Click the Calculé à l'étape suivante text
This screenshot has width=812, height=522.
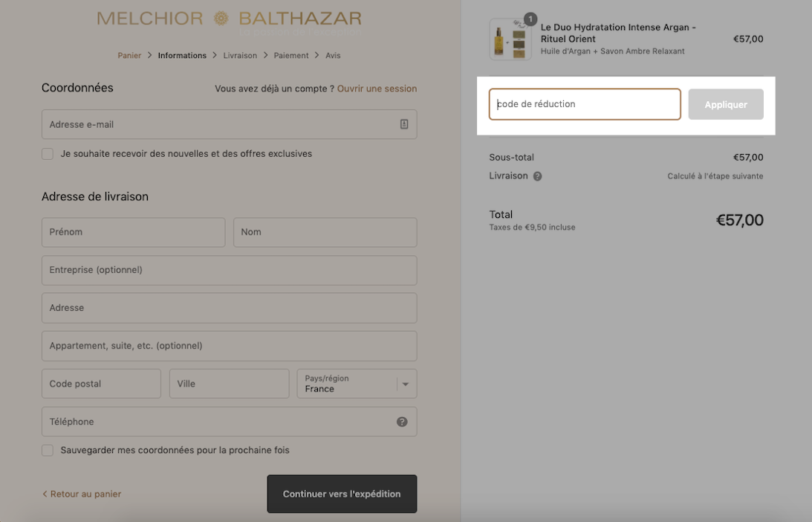point(715,176)
